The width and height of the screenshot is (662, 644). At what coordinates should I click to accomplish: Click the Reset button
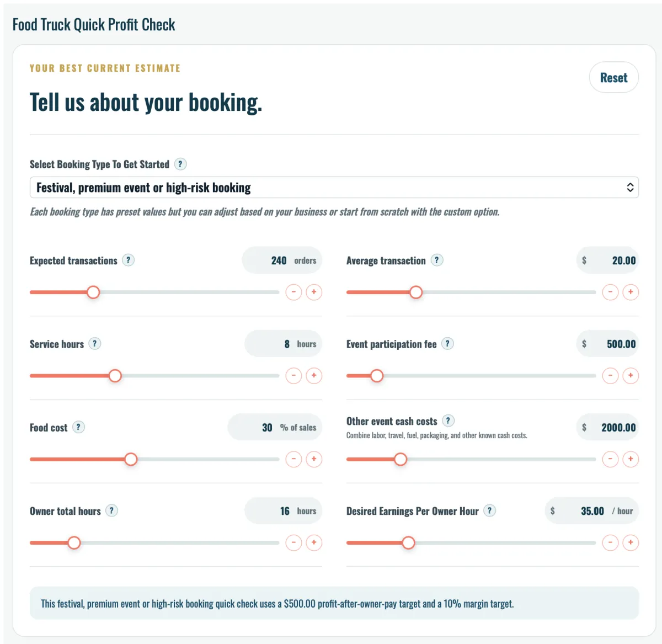pyautogui.click(x=614, y=77)
